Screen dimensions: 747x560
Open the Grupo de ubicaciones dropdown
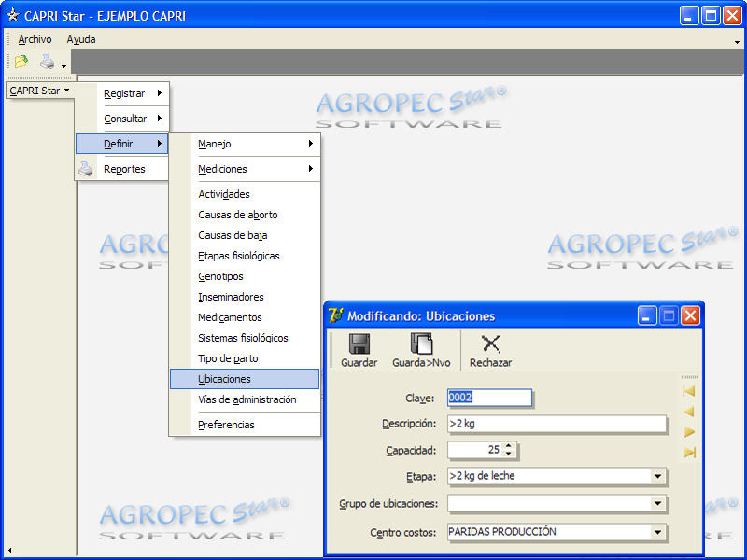coord(657,503)
